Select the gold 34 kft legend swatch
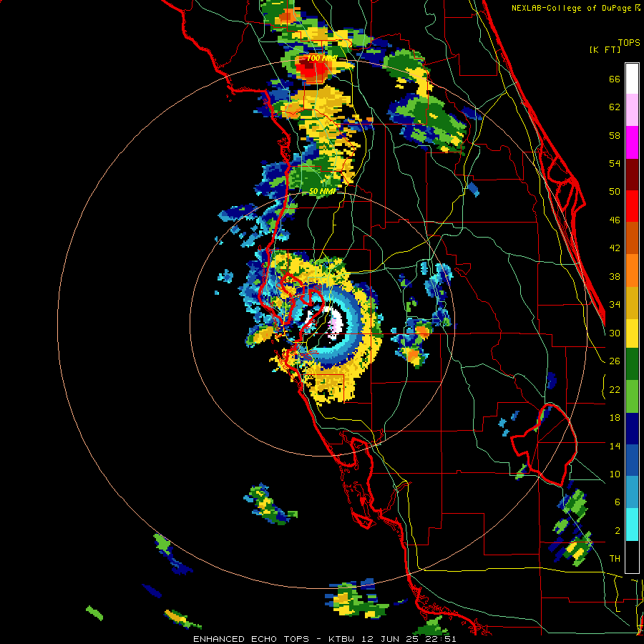644x644 pixels. point(632,303)
